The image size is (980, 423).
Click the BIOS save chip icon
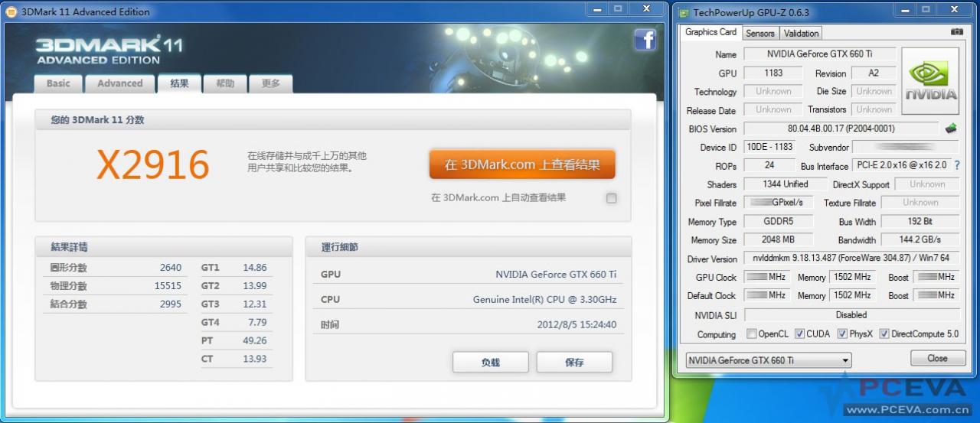[950, 129]
